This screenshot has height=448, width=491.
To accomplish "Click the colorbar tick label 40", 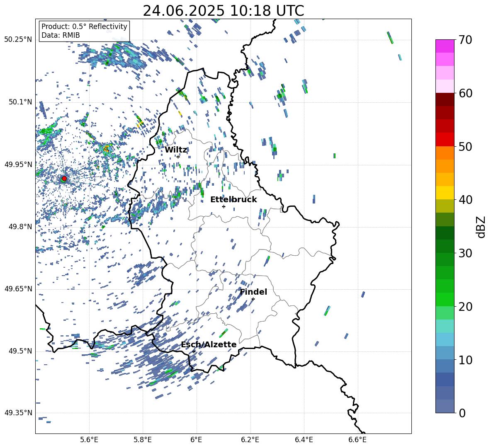I will 465,200.
